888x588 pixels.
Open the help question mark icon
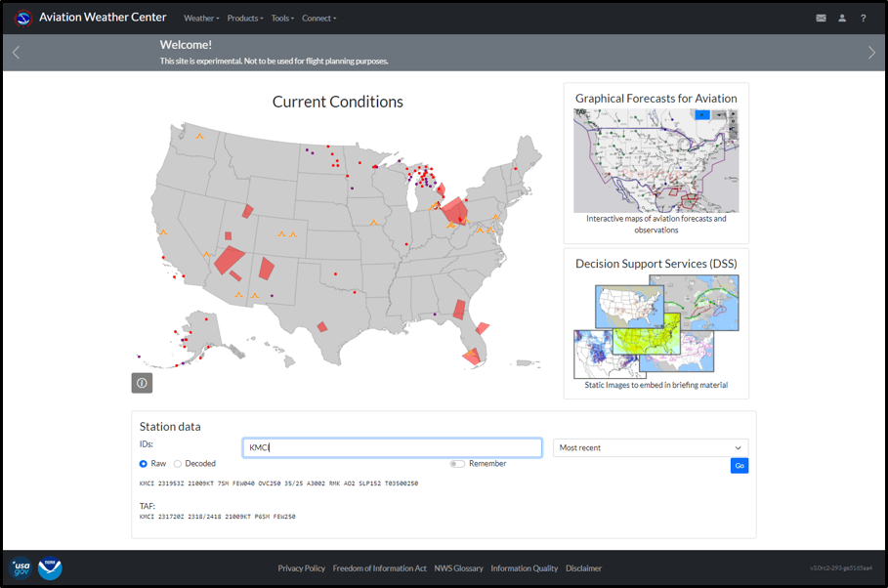click(x=864, y=18)
